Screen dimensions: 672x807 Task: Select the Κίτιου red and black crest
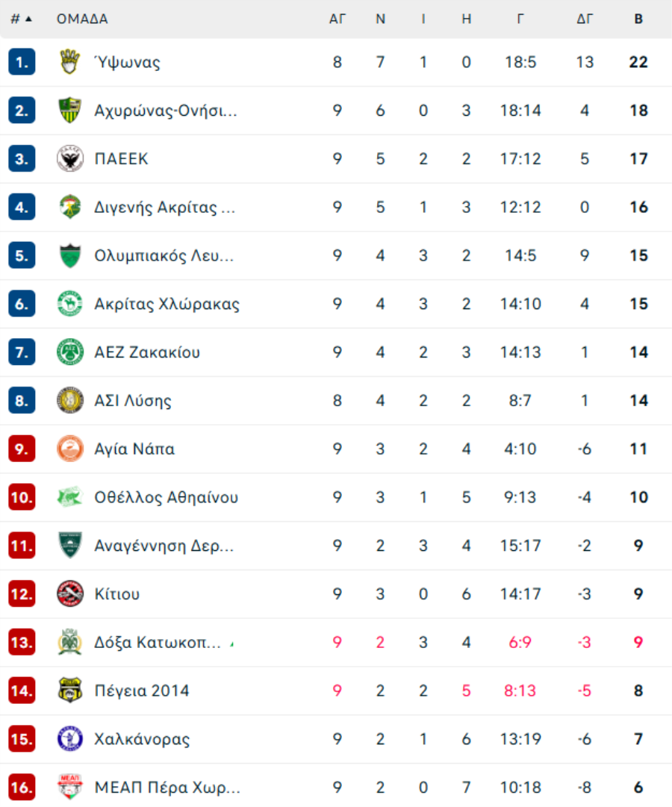point(70,594)
